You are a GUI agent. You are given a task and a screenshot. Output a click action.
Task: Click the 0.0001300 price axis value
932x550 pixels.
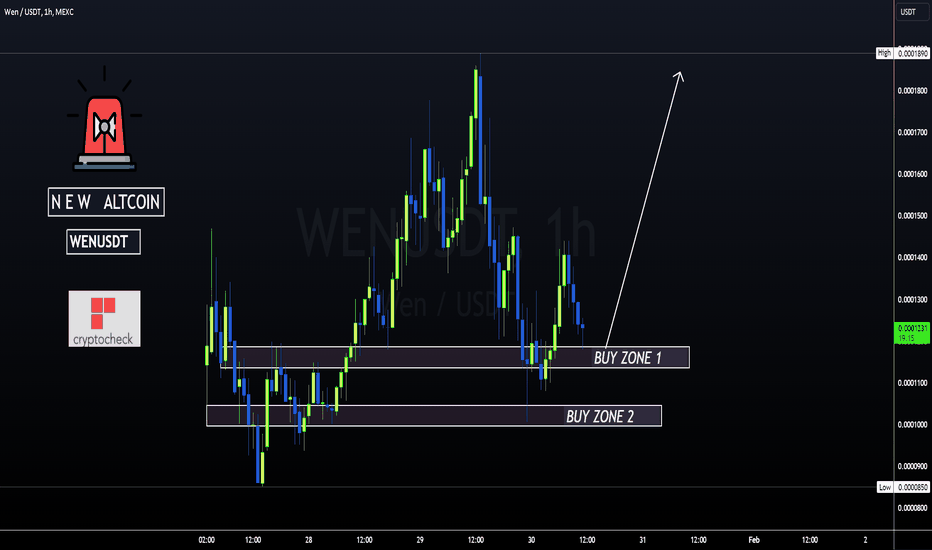912,300
